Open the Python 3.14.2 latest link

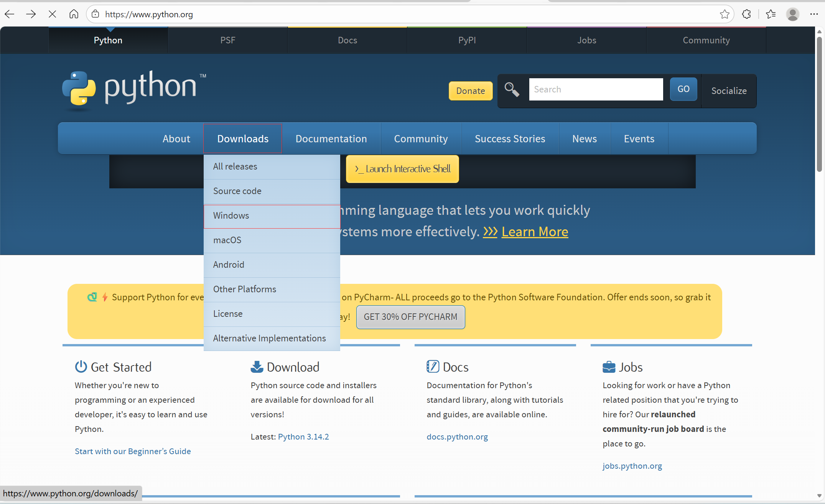tap(303, 436)
